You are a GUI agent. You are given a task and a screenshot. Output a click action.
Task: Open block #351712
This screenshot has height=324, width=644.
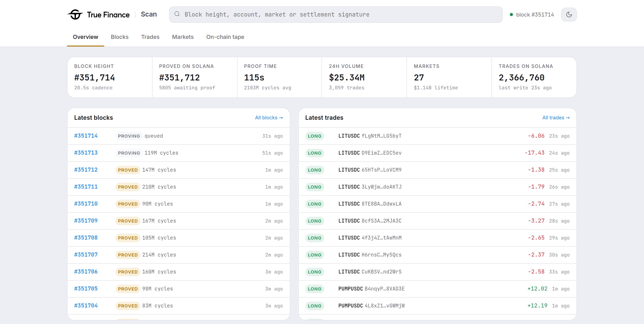tap(86, 170)
